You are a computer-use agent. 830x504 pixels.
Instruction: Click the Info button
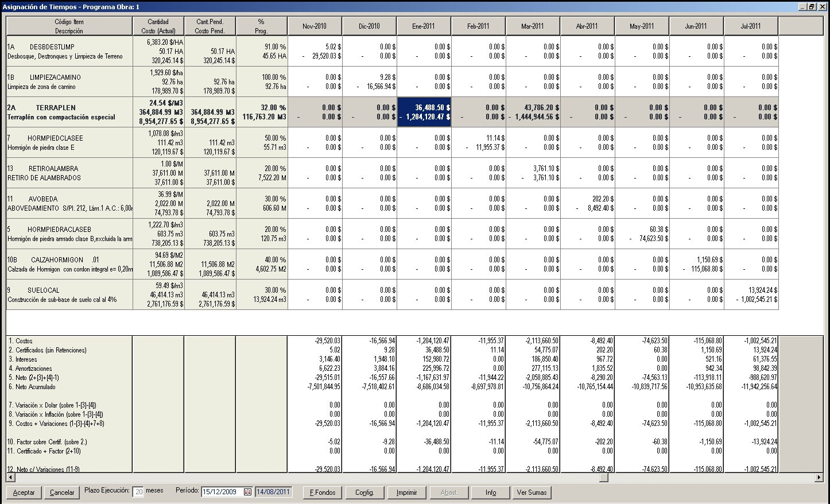[x=490, y=493]
